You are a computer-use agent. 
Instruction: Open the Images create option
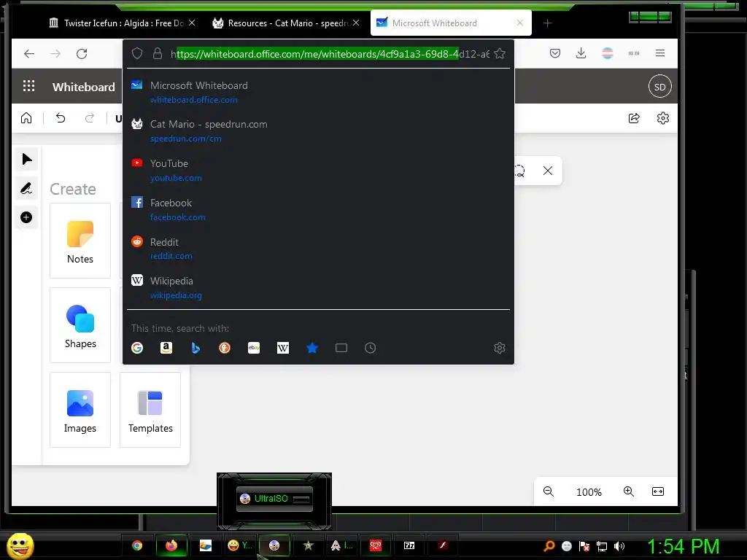[80, 410]
